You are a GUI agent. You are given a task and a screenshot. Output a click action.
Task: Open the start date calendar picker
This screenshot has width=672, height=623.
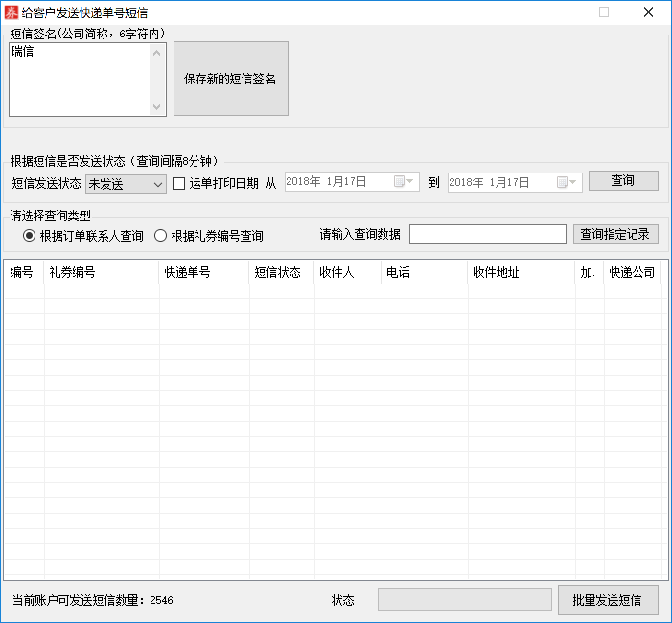pos(403,182)
